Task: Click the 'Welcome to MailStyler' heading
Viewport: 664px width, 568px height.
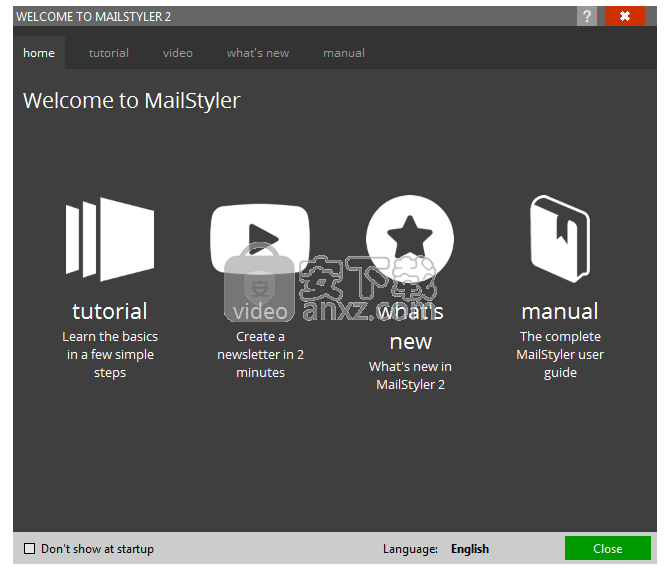Action: click(132, 101)
